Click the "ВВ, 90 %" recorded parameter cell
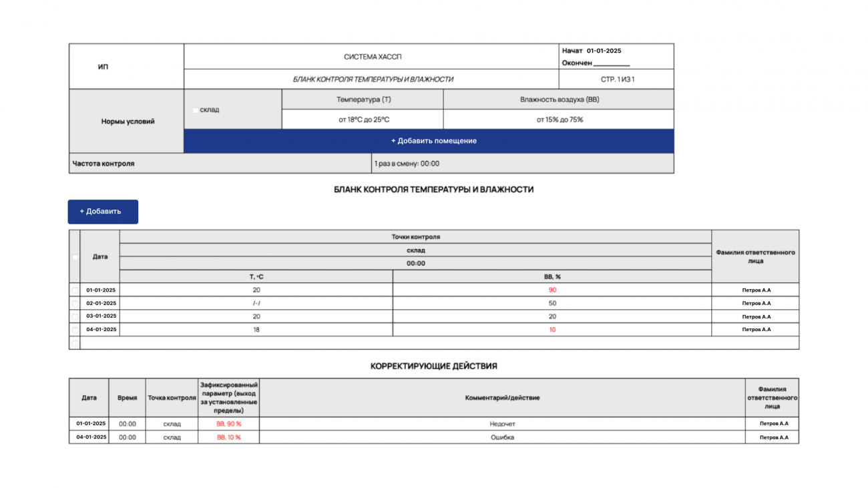 [228, 424]
